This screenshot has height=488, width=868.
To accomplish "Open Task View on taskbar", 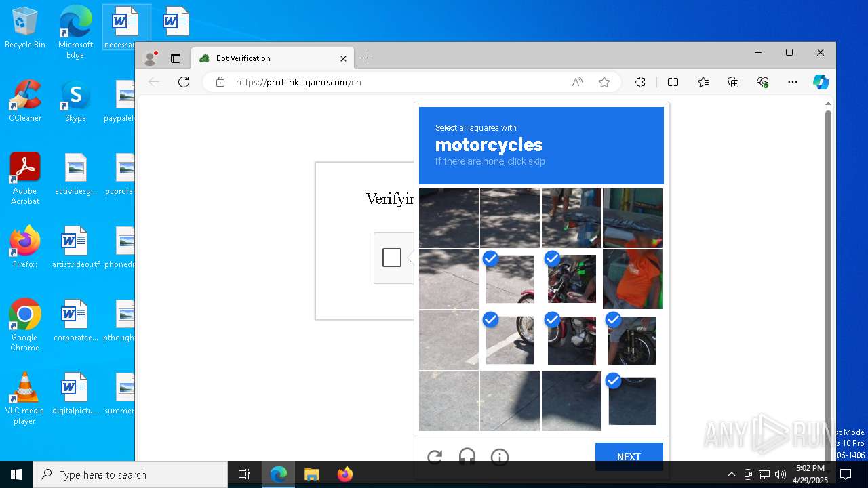I will (244, 474).
